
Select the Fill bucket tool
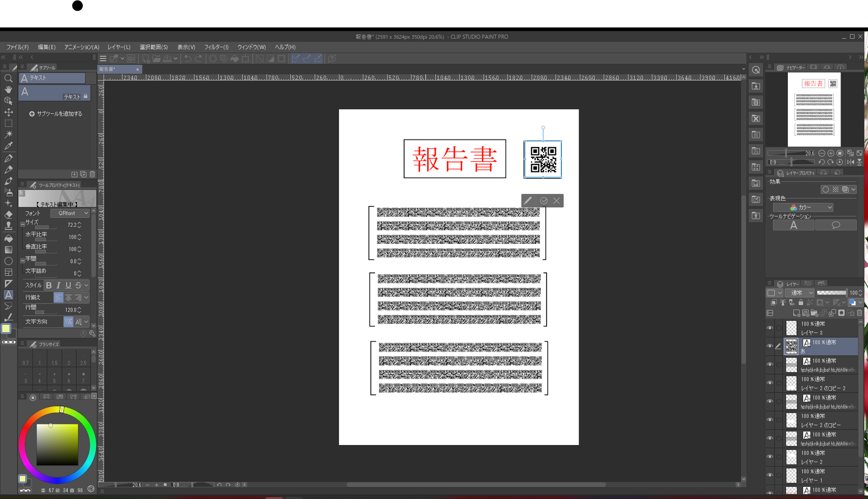pyautogui.click(x=8, y=238)
